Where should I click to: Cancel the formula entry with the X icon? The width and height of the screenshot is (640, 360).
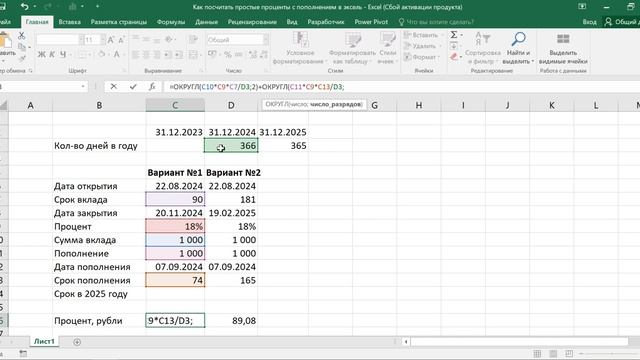(x=113, y=87)
